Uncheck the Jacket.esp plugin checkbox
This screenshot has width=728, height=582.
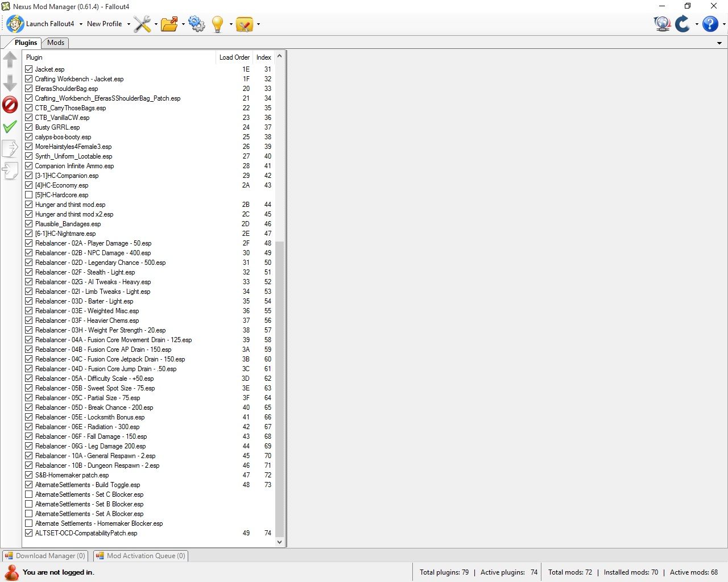pos(29,69)
